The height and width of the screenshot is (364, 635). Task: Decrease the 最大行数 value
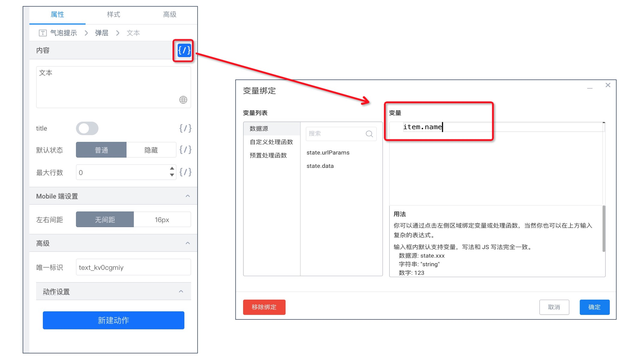click(x=172, y=175)
